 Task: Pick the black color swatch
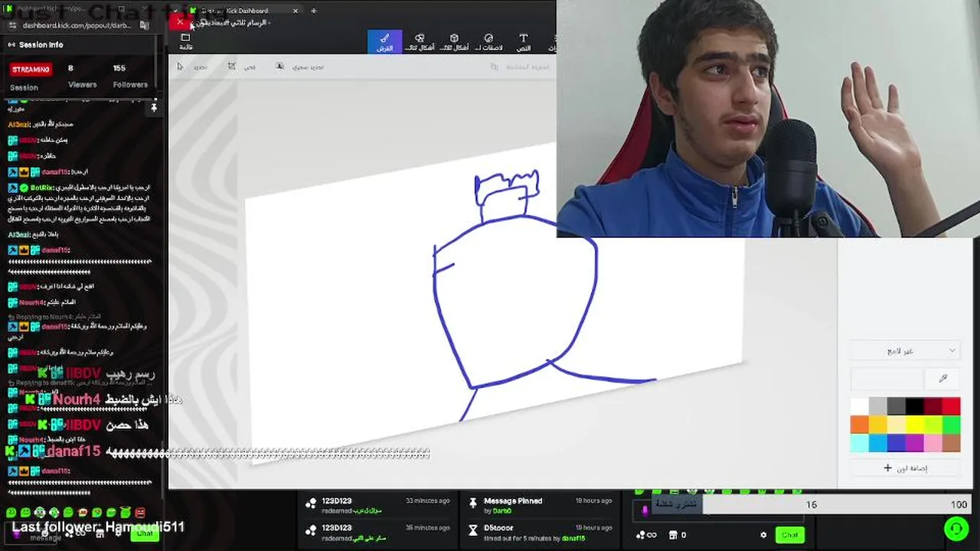[914, 406]
